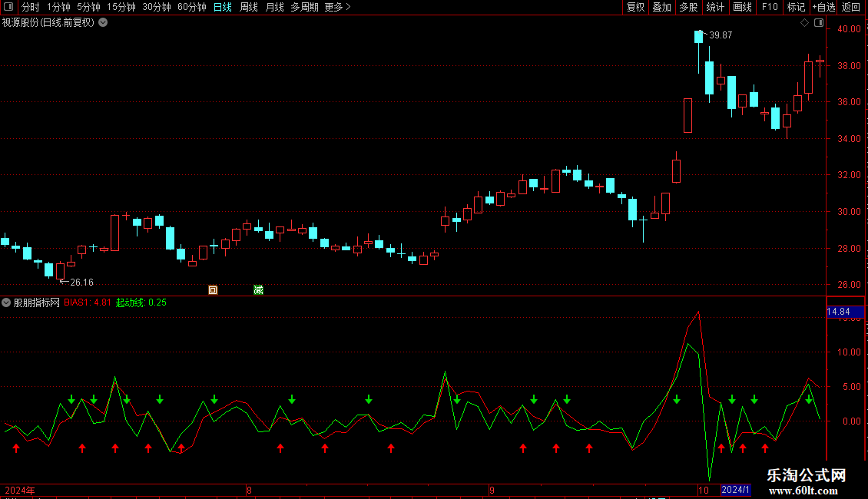Add stock to watchlist via +自选

tap(823, 7)
